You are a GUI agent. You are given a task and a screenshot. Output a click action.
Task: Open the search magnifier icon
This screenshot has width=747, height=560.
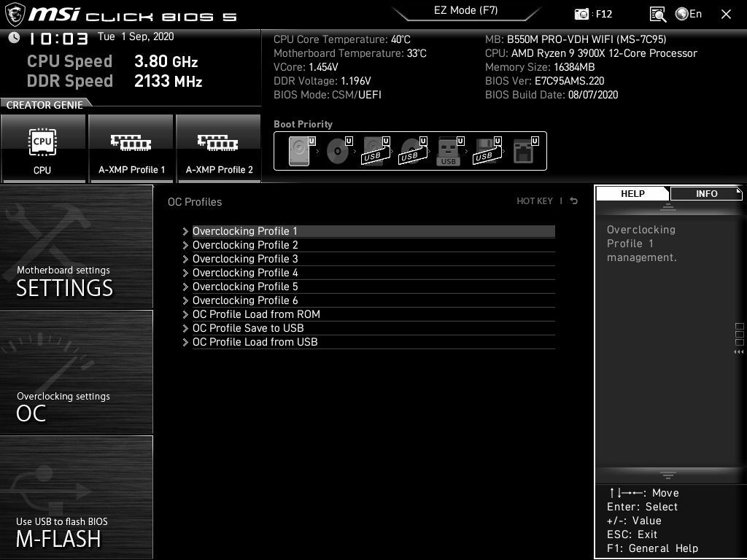pos(658,15)
